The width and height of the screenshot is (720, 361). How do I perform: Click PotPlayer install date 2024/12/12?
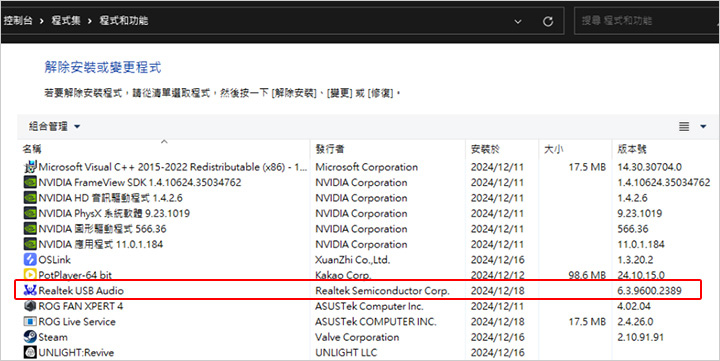pos(497,275)
